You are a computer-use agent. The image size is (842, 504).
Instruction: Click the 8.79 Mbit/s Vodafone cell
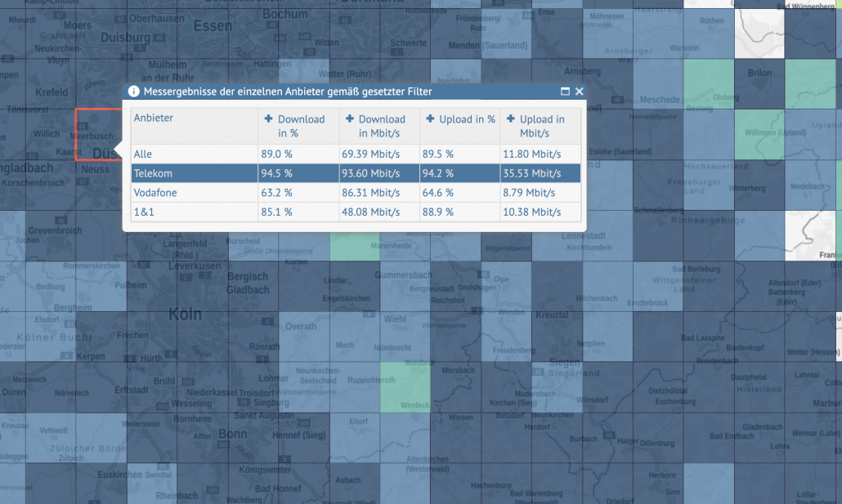point(540,193)
